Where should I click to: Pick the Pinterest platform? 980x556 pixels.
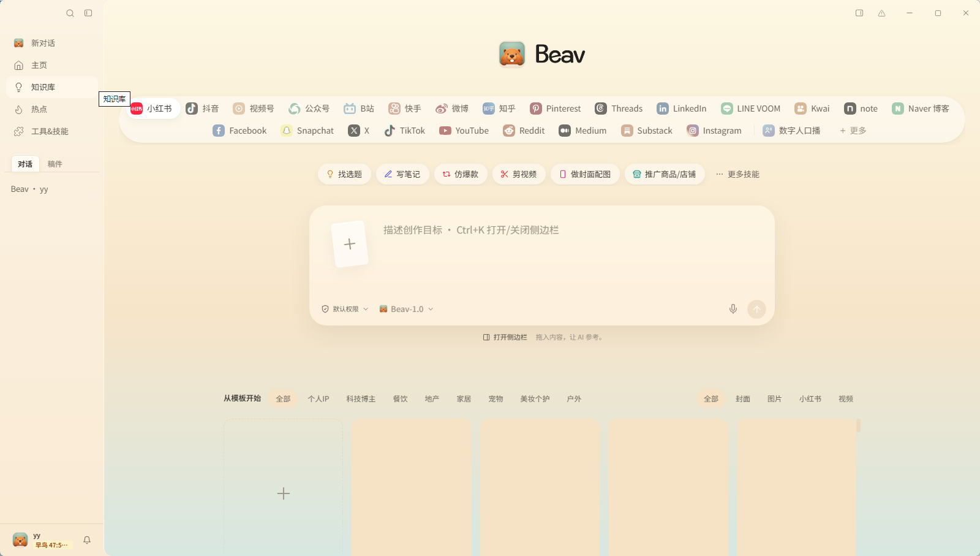(x=556, y=109)
